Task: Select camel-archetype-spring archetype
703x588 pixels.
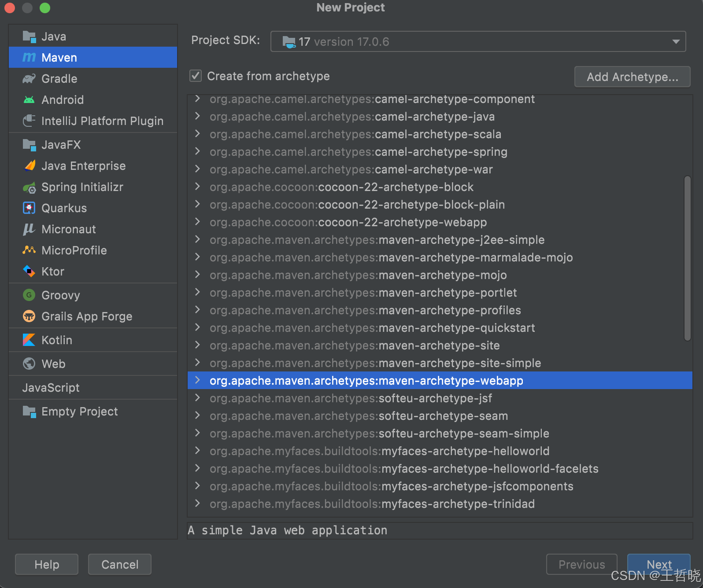Action: [x=440, y=152]
